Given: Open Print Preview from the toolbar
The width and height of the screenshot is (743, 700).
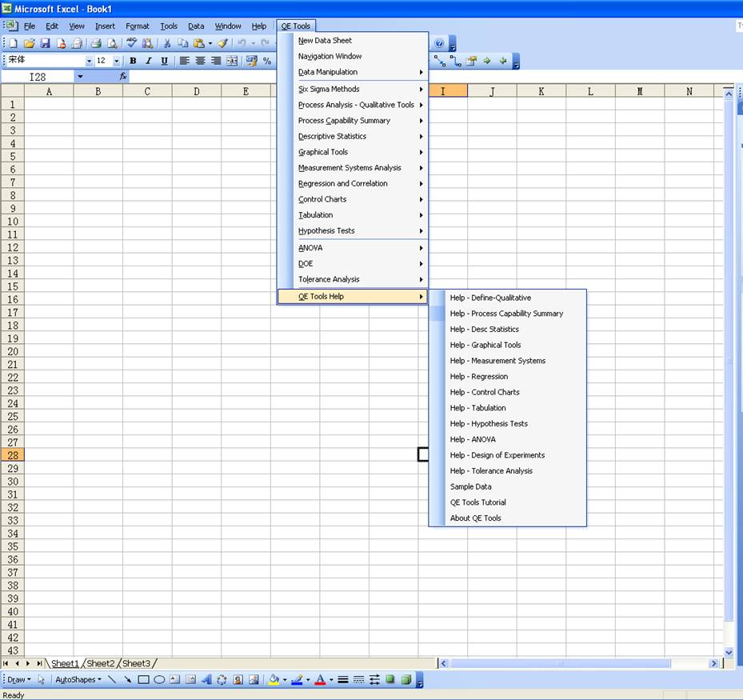Looking at the screenshot, I should (x=112, y=44).
